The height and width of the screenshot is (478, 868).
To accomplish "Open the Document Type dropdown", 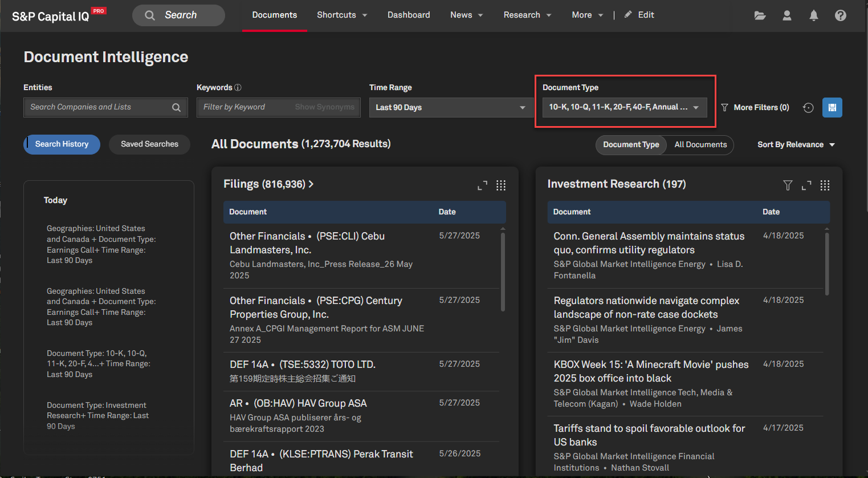I will 625,107.
